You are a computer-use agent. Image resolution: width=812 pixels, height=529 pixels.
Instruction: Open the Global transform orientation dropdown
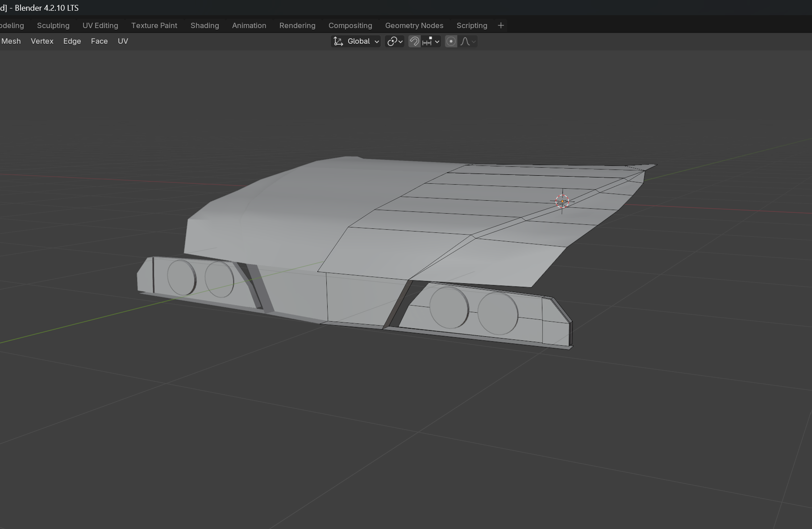362,41
